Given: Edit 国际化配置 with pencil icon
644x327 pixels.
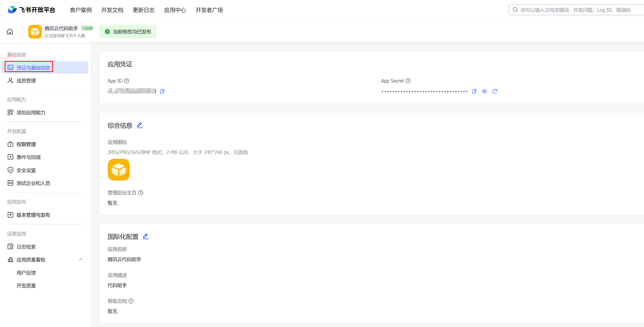Looking at the screenshot, I should point(146,236).
